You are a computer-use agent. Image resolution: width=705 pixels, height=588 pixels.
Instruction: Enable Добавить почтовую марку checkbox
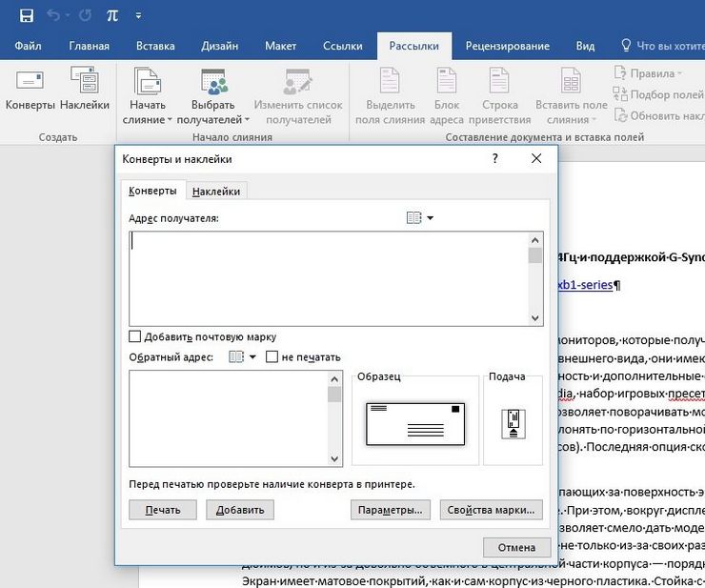click(134, 336)
